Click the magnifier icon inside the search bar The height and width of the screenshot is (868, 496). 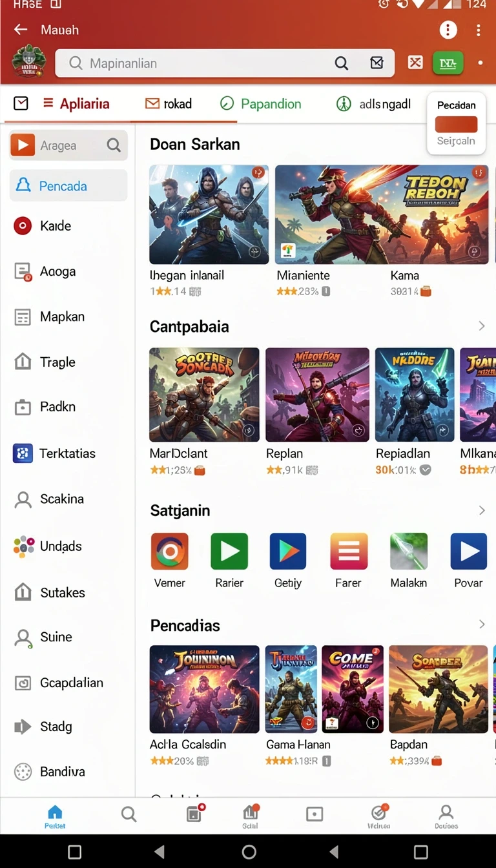click(x=341, y=63)
